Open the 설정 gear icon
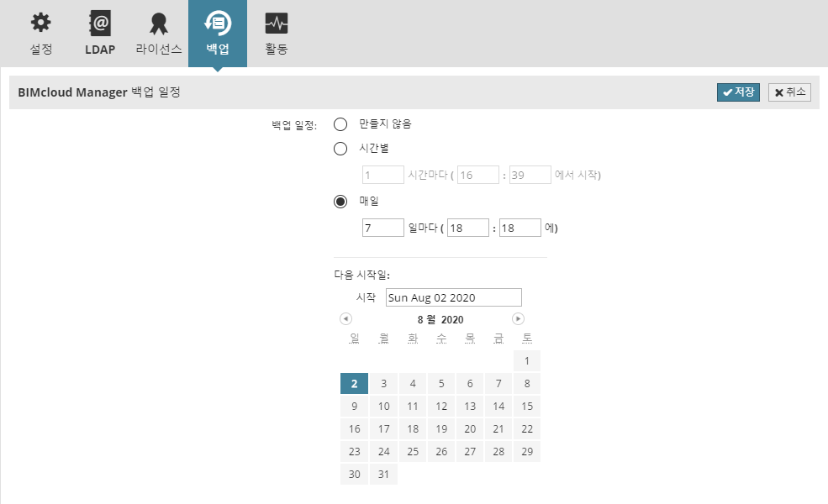Image resolution: width=828 pixels, height=504 pixels. (x=41, y=24)
